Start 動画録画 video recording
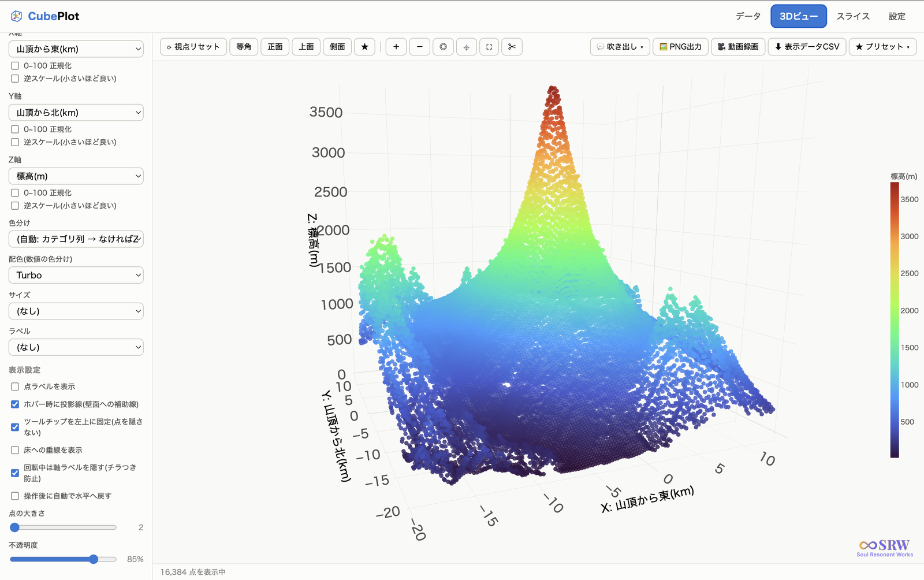 click(x=738, y=47)
